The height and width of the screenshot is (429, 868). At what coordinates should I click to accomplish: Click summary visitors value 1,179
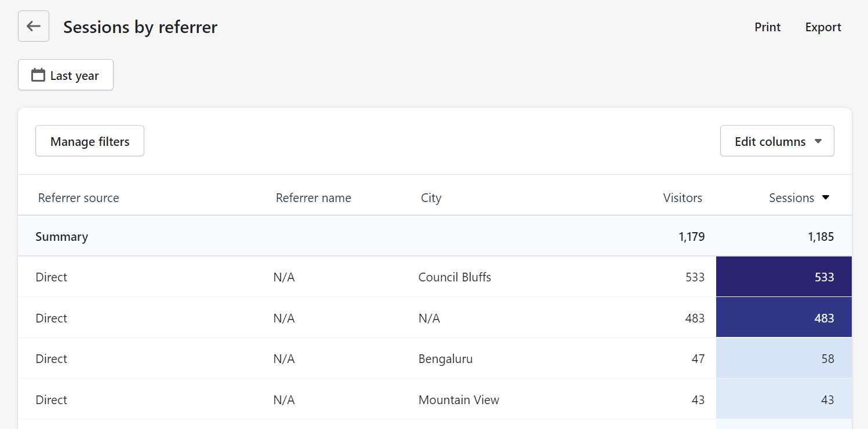(x=692, y=236)
